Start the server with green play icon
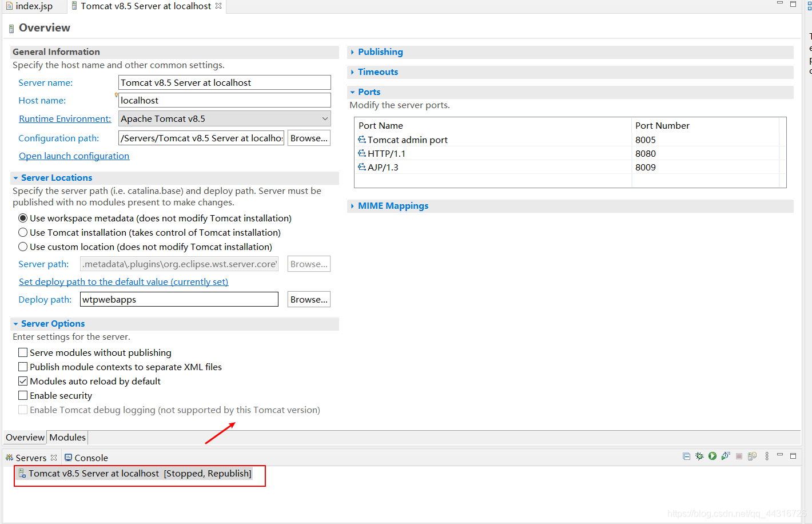This screenshot has height=524, width=812. (x=713, y=456)
